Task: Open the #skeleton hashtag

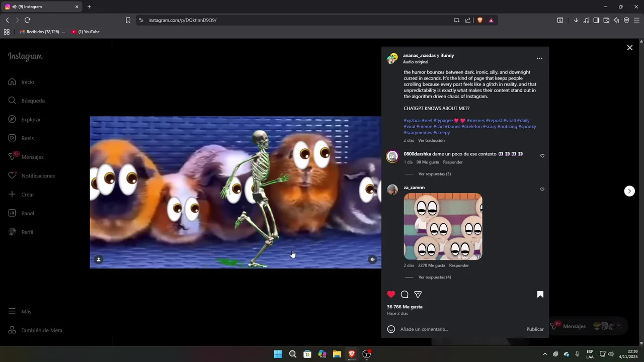Action: tap(471, 127)
